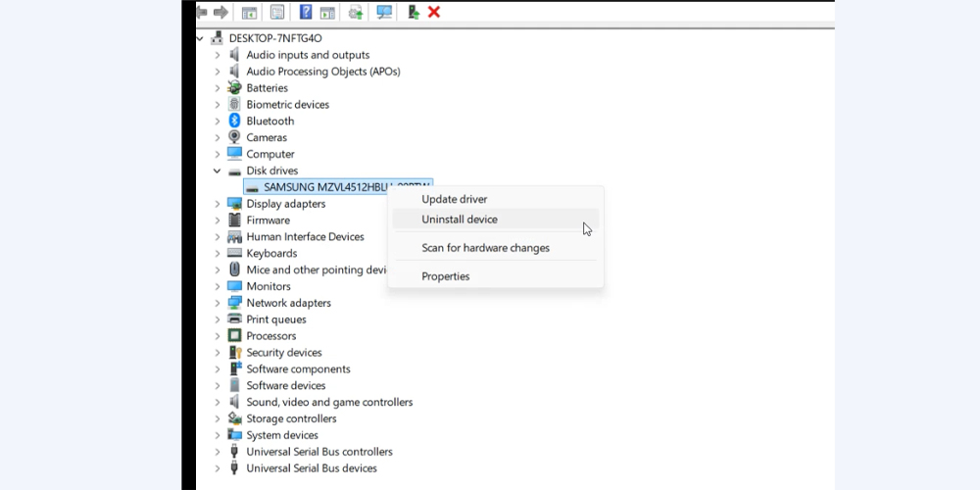This screenshot has width=980, height=490.
Task: Expand the Display adapters category
Action: tap(218, 204)
